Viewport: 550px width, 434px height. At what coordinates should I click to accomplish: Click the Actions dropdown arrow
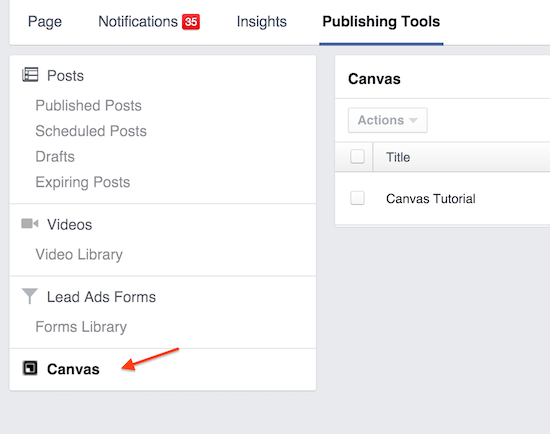pyautogui.click(x=413, y=120)
